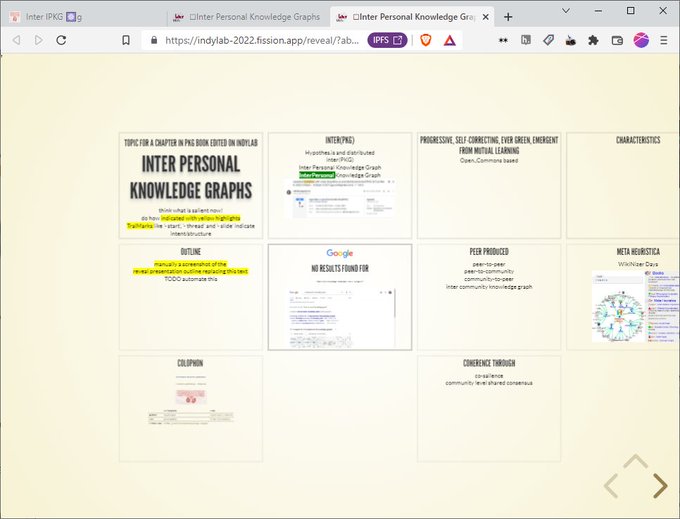Open the Brave Rewards triangle icon

click(450, 40)
